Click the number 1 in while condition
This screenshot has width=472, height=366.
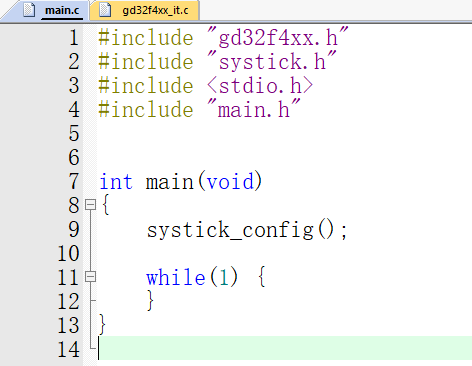224,277
